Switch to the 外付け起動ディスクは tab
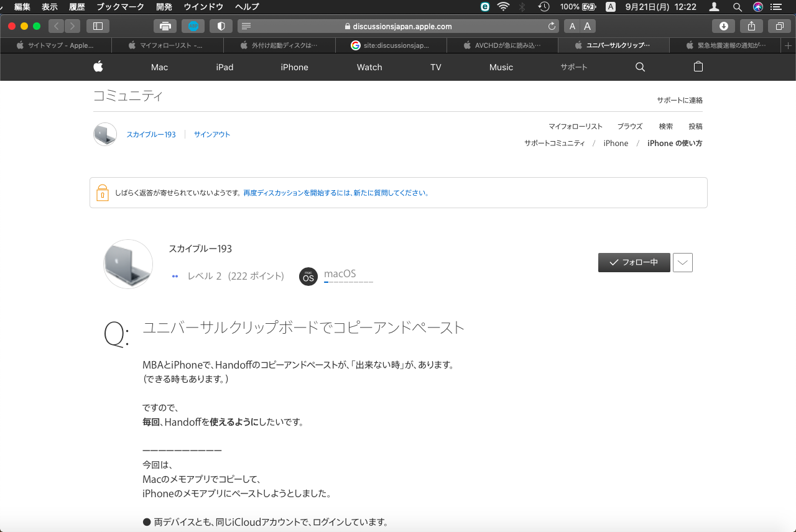Image resolution: width=796 pixels, height=532 pixels. coord(279,45)
